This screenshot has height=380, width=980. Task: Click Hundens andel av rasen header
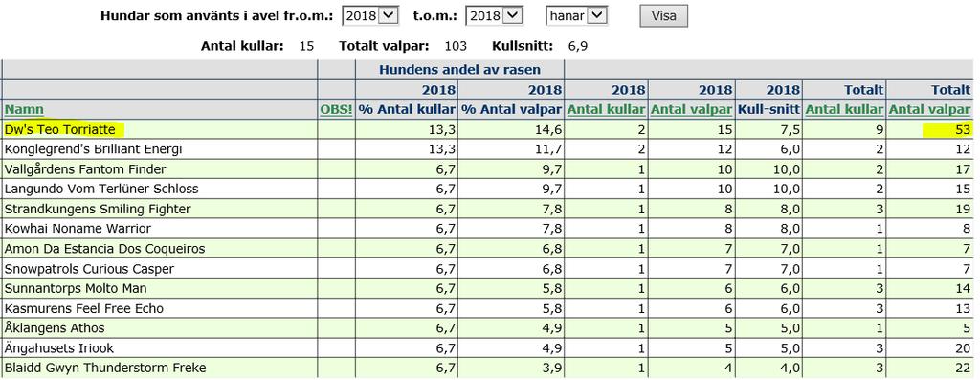click(459, 69)
